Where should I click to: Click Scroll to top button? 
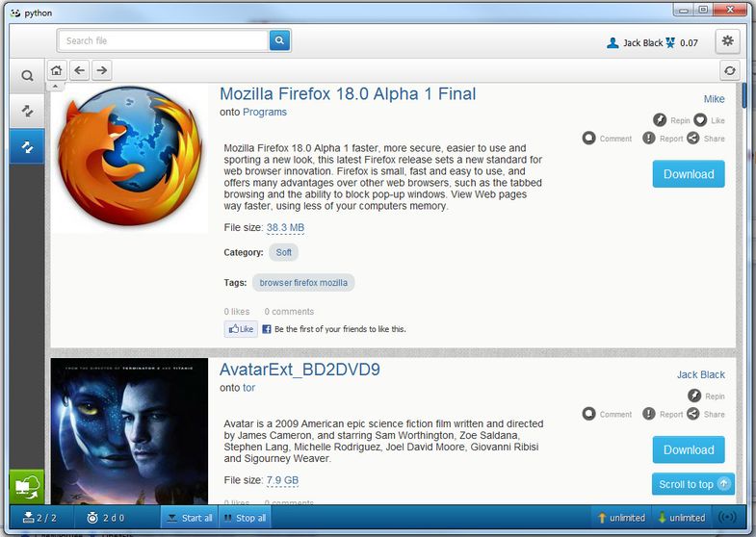693,484
